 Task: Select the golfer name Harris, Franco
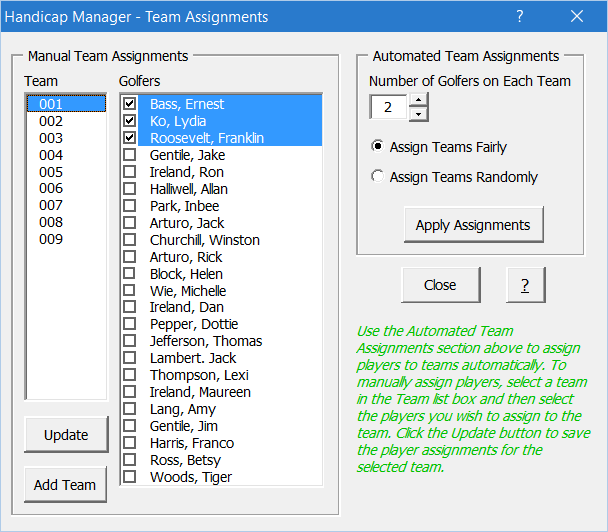[192, 443]
